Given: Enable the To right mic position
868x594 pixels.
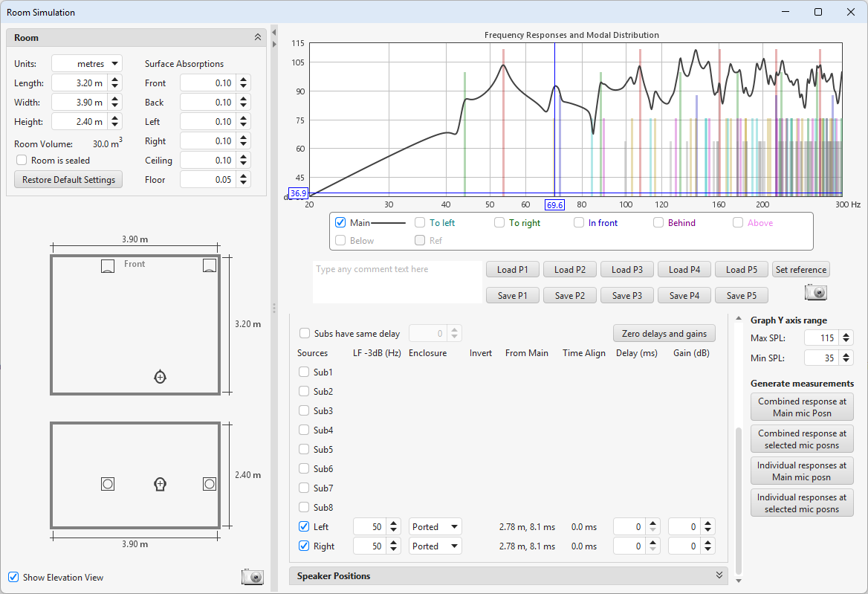Looking at the screenshot, I should click(x=499, y=222).
